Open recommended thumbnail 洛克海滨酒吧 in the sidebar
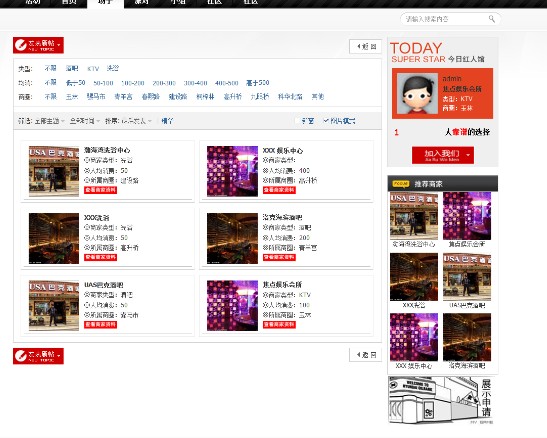The height and width of the screenshot is (438, 547). point(467,337)
